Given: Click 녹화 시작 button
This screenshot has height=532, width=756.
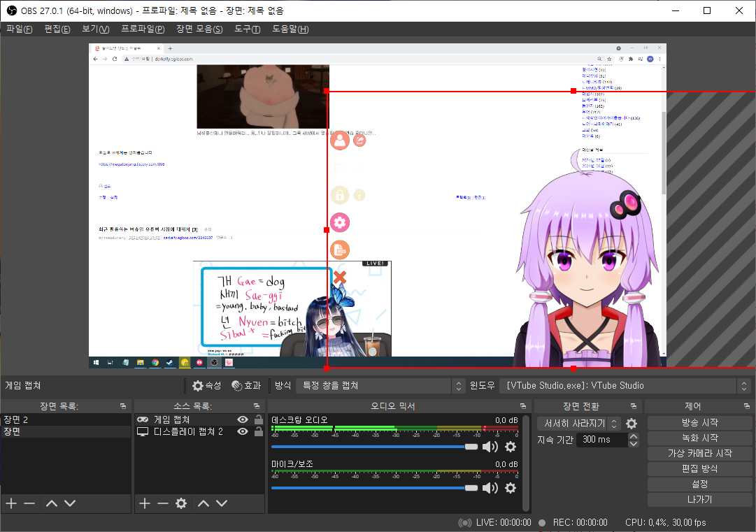Looking at the screenshot, I should click(x=699, y=438).
